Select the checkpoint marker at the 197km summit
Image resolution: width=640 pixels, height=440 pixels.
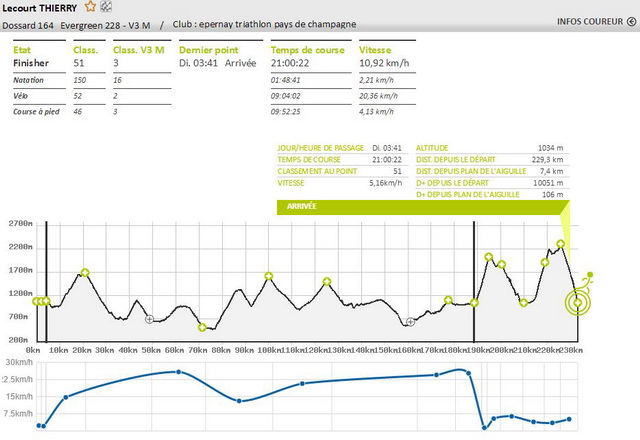pyautogui.click(x=489, y=257)
